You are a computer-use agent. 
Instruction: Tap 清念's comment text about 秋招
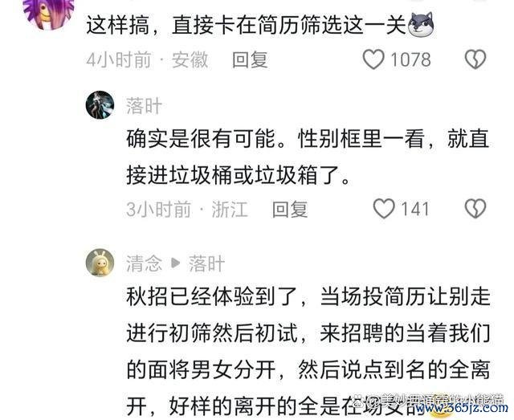coord(308,352)
